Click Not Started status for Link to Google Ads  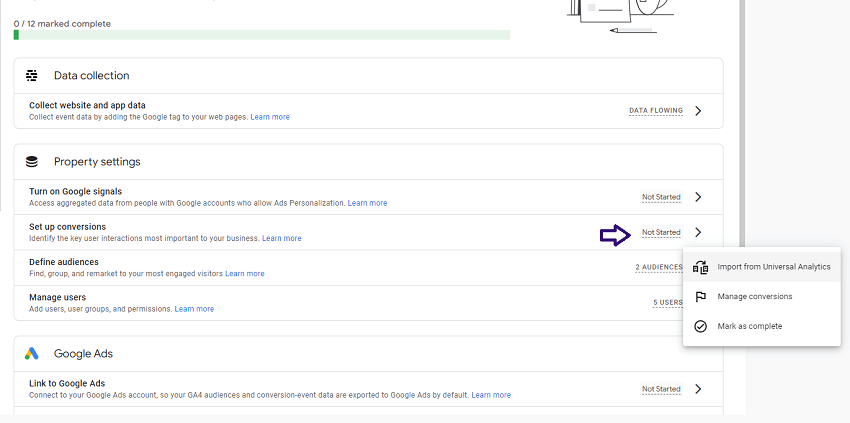point(661,389)
